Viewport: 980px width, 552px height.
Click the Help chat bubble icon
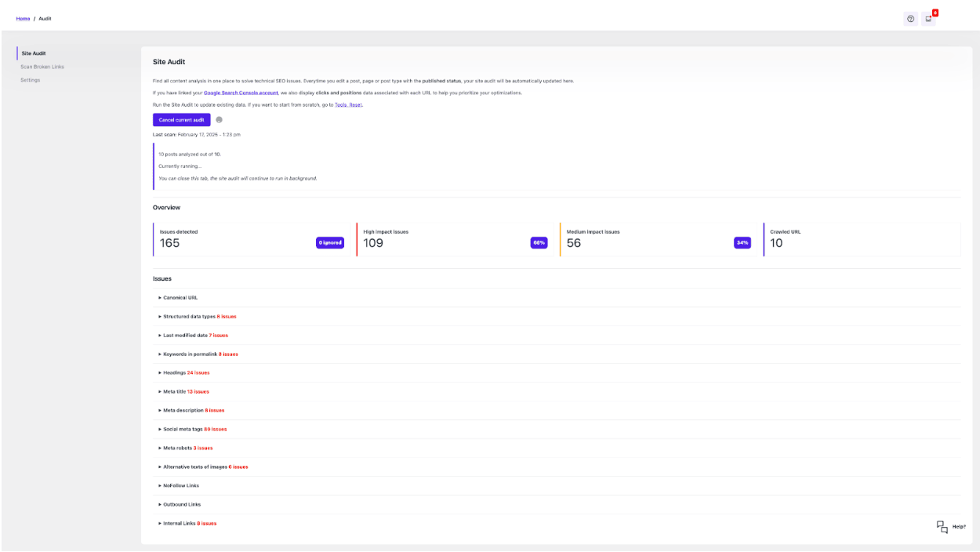tap(942, 527)
